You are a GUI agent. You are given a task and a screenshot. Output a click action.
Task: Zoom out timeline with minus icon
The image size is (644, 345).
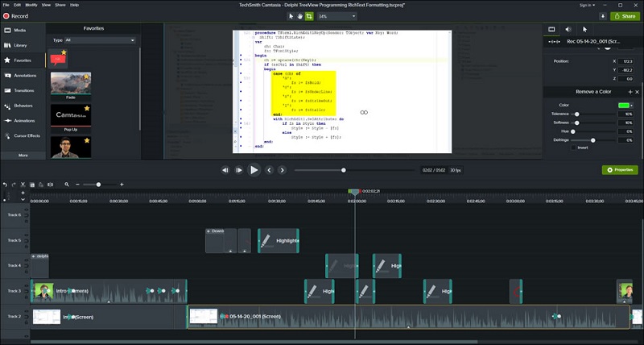point(77,185)
